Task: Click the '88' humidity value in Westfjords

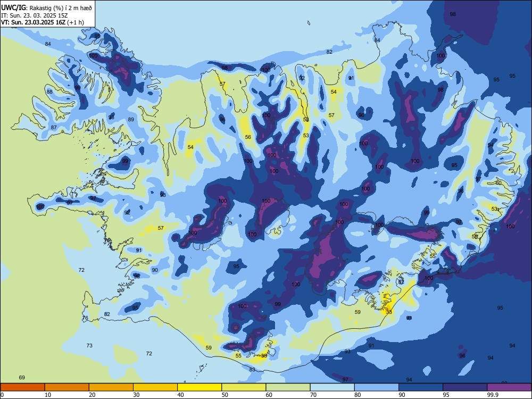Action: point(49,92)
